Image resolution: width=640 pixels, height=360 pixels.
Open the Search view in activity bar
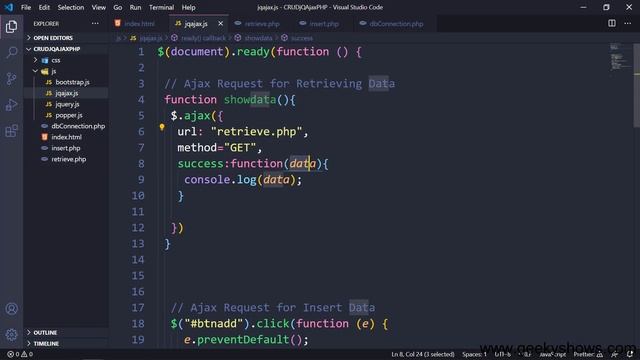point(11,52)
